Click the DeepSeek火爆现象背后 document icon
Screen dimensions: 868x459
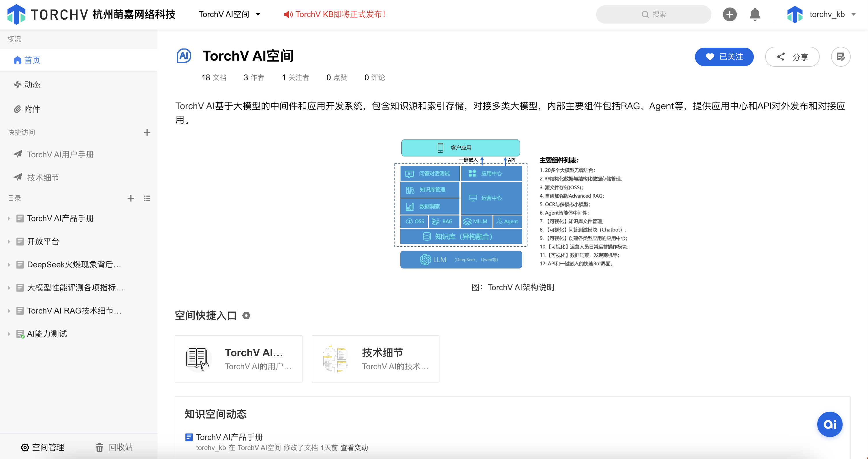pyautogui.click(x=20, y=264)
